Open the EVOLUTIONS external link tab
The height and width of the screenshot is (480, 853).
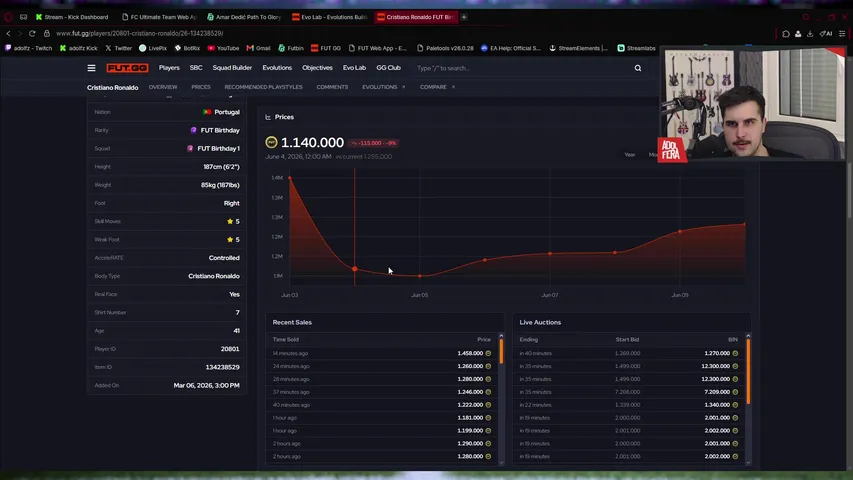(x=384, y=87)
